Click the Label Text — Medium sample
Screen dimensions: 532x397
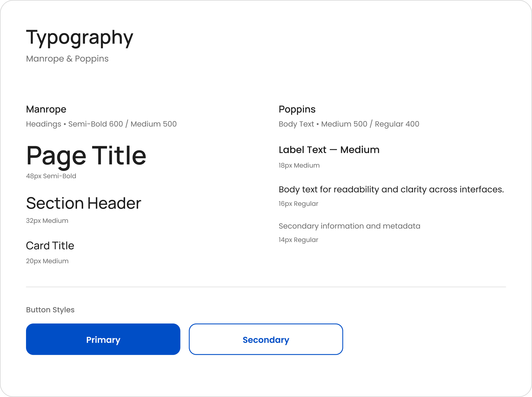[x=329, y=150]
